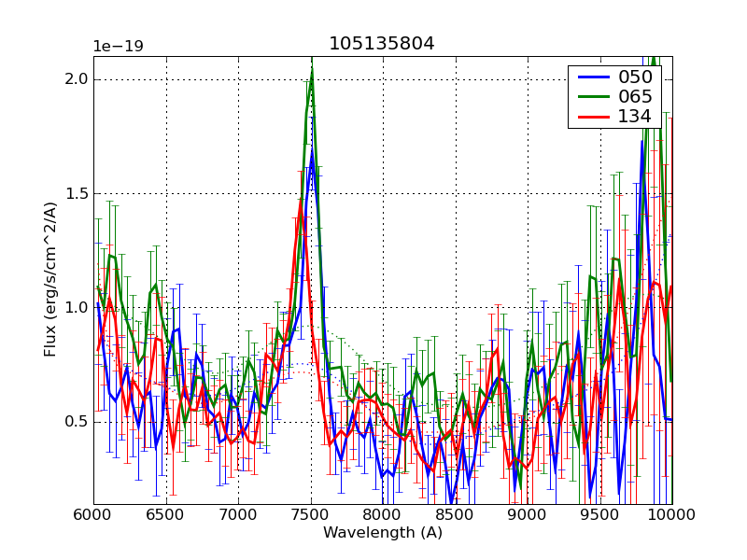Screen dimensions: 747x560
Task: Select the 065 legend label
Action: [x=634, y=96]
